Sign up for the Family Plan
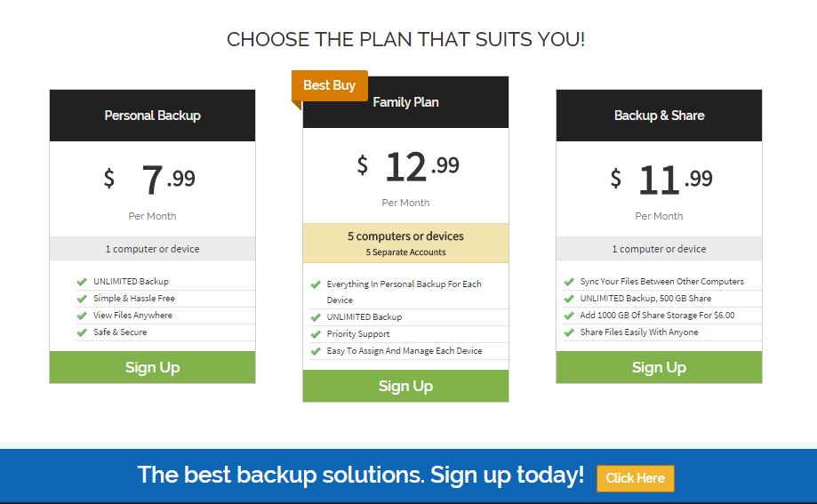The width and height of the screenshot is (817, 504). pyautogui.click(x=405, y=386)
